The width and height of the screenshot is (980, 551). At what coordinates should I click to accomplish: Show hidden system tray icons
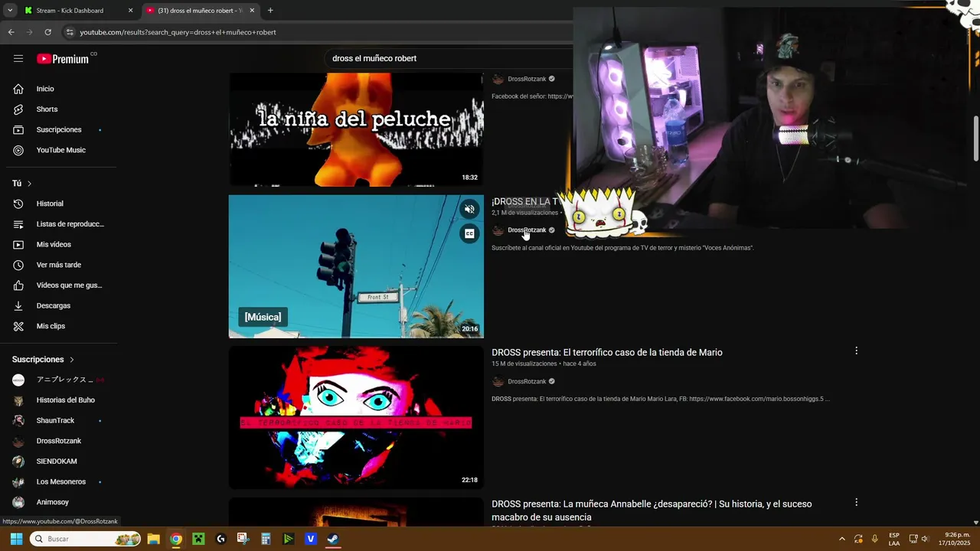click(841, 539)
